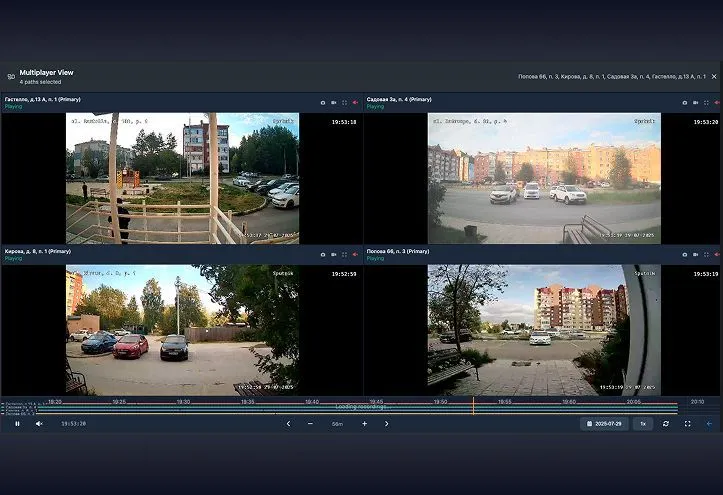Fullscreen the Гастелло, д.13 А camera panel
The width and height of the screenshot is (723, 495).
[344, 103]
